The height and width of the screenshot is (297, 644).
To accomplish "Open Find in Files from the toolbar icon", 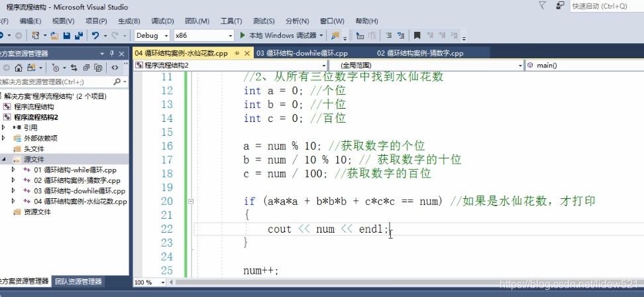I will pos(335,35).
